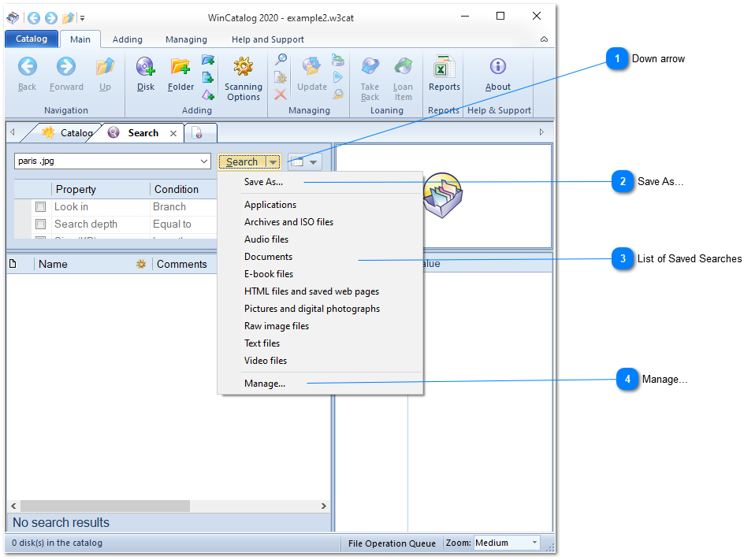Image resolution: width=755 pixels, height=560 pixels.
Task: Enable the Look in checkbox
Action: pos(40,207)
